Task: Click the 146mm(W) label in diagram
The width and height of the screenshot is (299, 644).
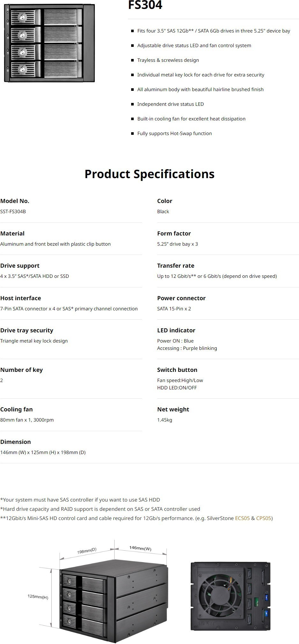Action: (140, 548)
